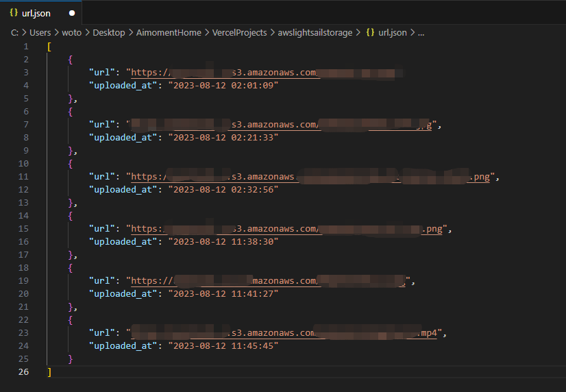Open the VercelProjects breadcrumb folder

239,32
